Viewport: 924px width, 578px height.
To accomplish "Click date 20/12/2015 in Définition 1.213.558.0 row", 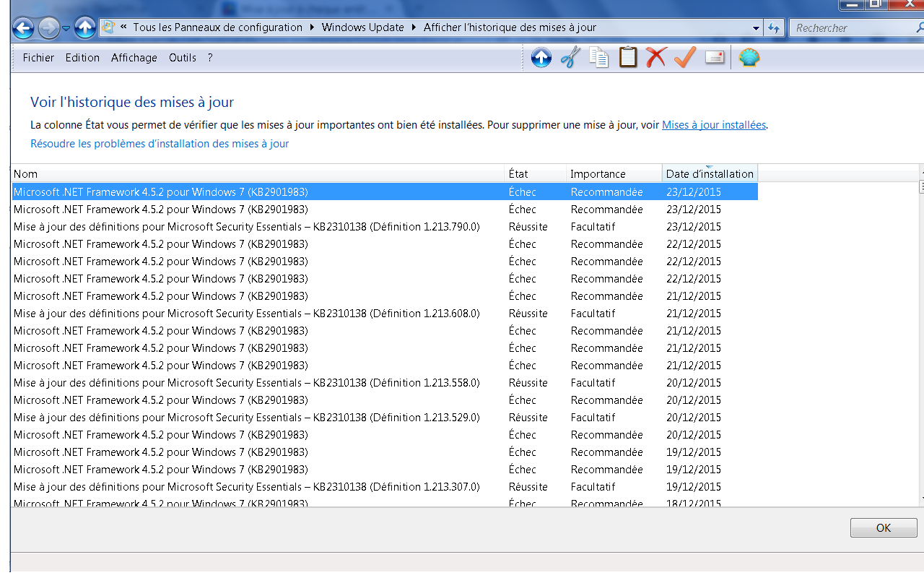I will (694, 383).
